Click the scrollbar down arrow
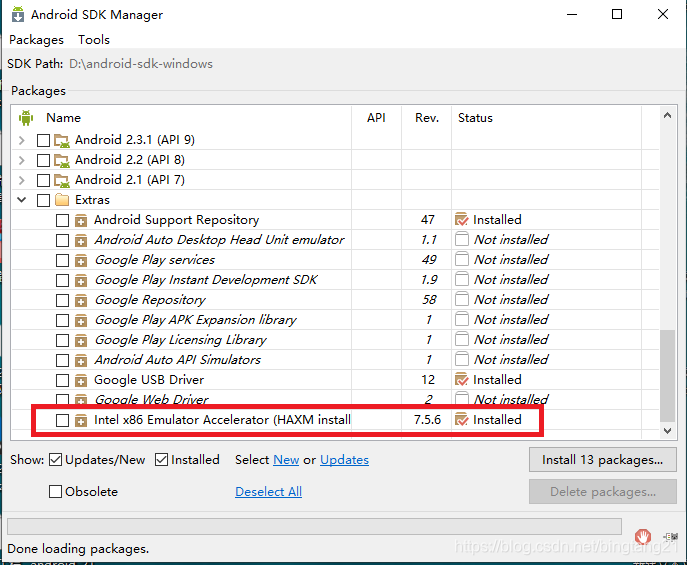Viewport: 687px width, 565px height. coord(667,431)
